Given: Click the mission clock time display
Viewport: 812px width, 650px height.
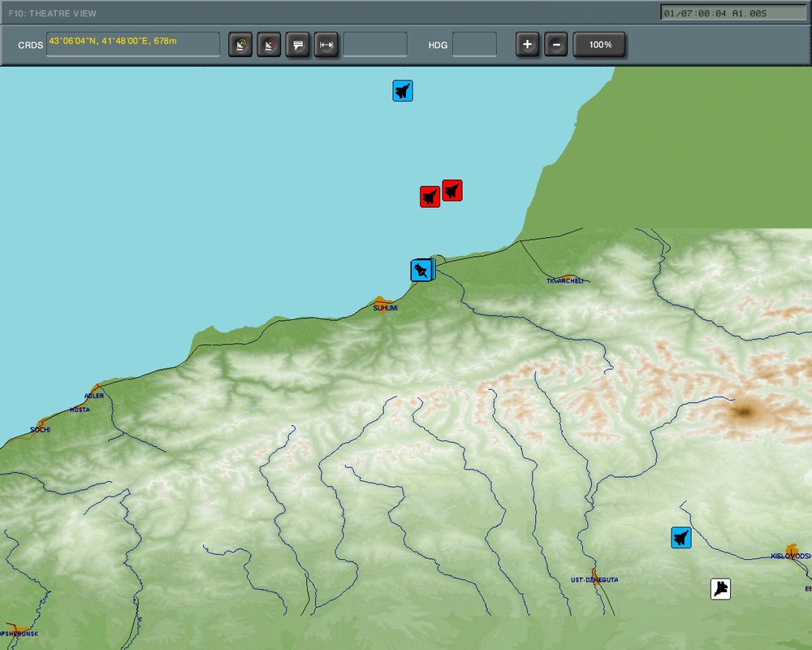Looking at the screenshot, I should (732, 13).
